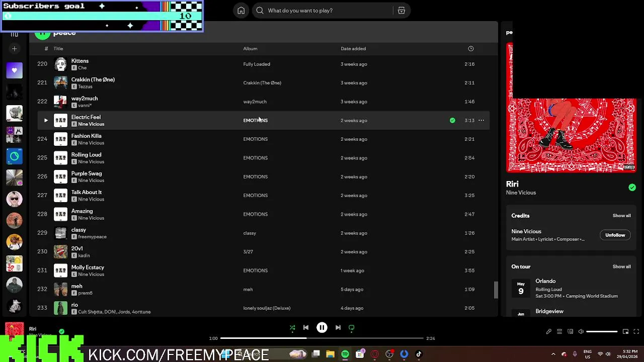Skip to next track
This screenshot has height=362, width=644.
click(338, 328)
